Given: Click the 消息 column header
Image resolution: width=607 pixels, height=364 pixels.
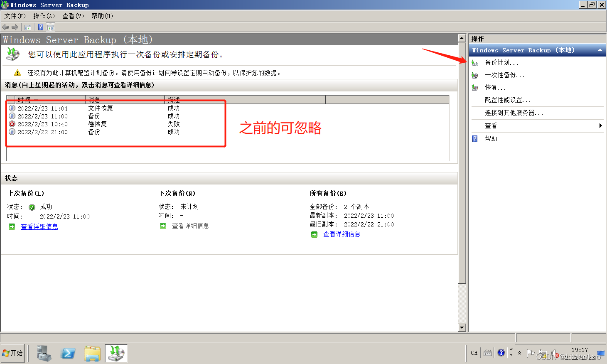Looking at the screenshot, I should click(125, 100).
